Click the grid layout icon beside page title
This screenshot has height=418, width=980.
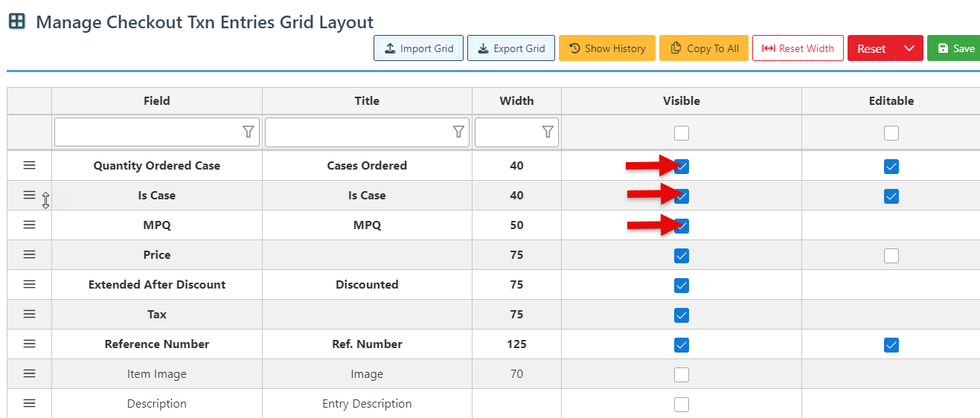click(16, 22)
